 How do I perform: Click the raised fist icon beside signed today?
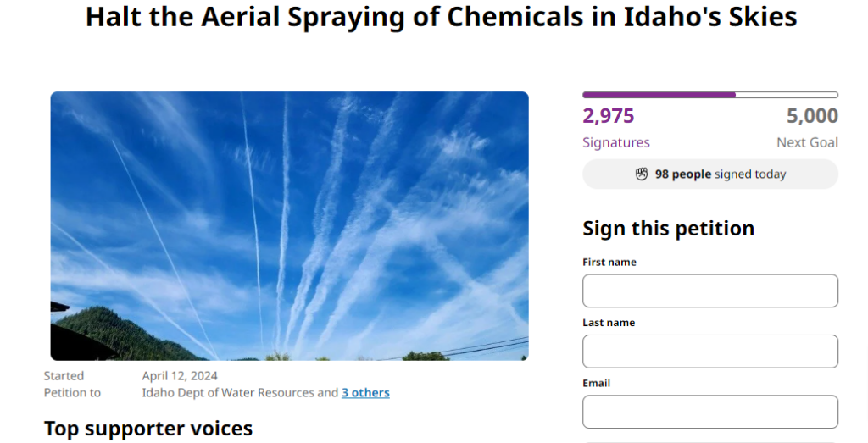(642, 174)
